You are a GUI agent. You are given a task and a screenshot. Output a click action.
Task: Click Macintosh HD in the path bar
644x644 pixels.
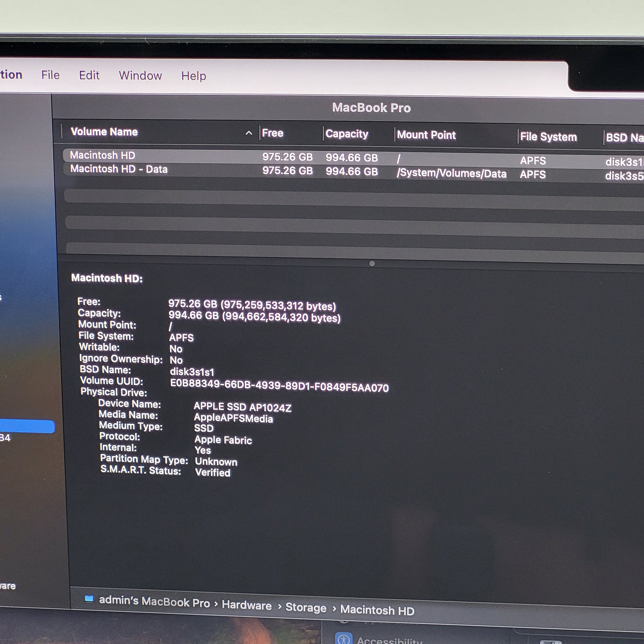(377, 610)
